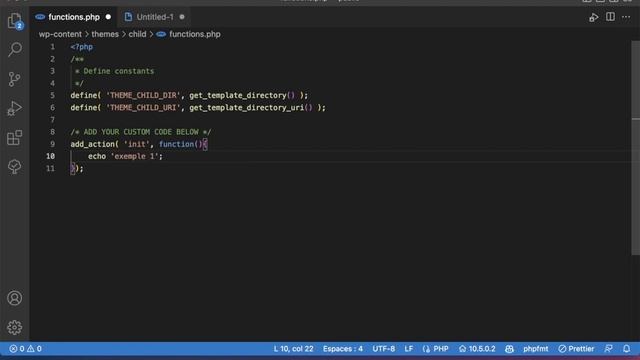640x360 pixels.
Task: Change indentation via Espaces : 4
Action: tap(343, 349)
